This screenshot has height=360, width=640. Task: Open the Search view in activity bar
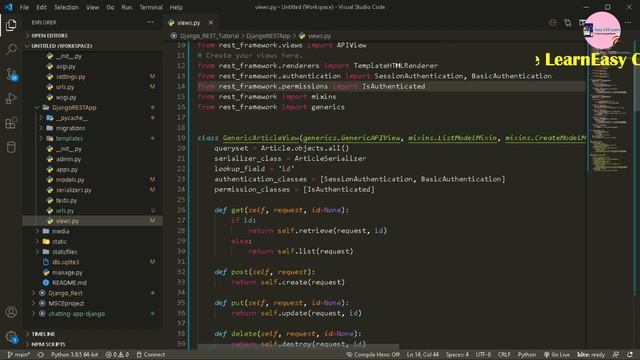point(11,49)
